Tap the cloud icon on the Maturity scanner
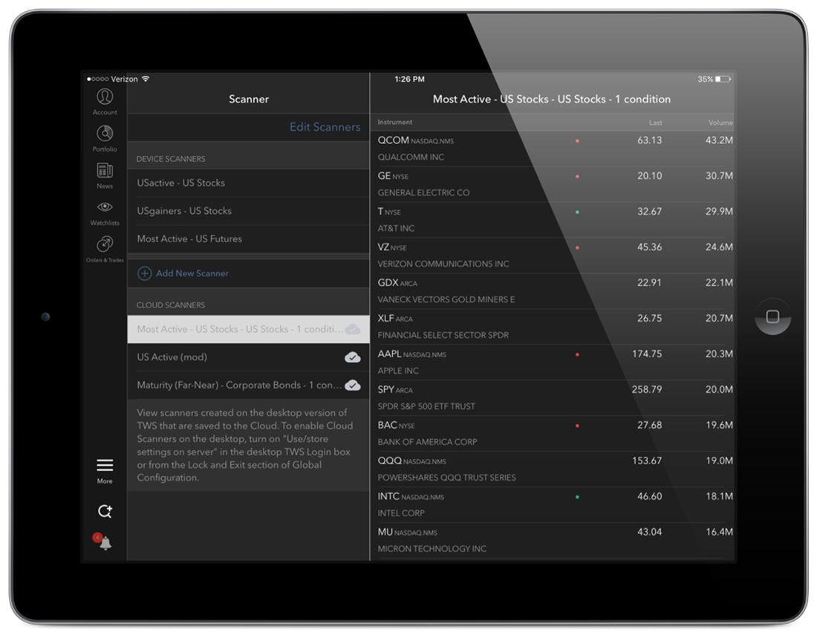Screen dimensions: 817x644 [x=353, y=385]
